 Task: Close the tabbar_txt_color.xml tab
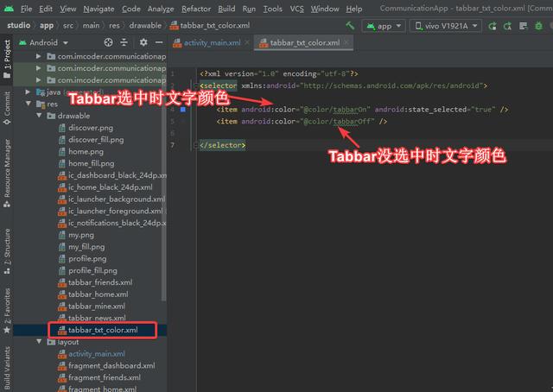point(346,42)
